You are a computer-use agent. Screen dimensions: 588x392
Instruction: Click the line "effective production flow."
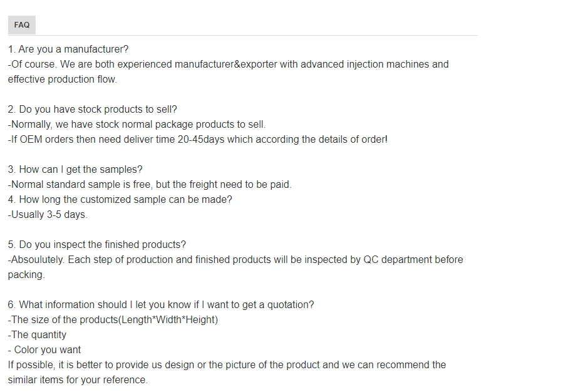pos(62,80)
